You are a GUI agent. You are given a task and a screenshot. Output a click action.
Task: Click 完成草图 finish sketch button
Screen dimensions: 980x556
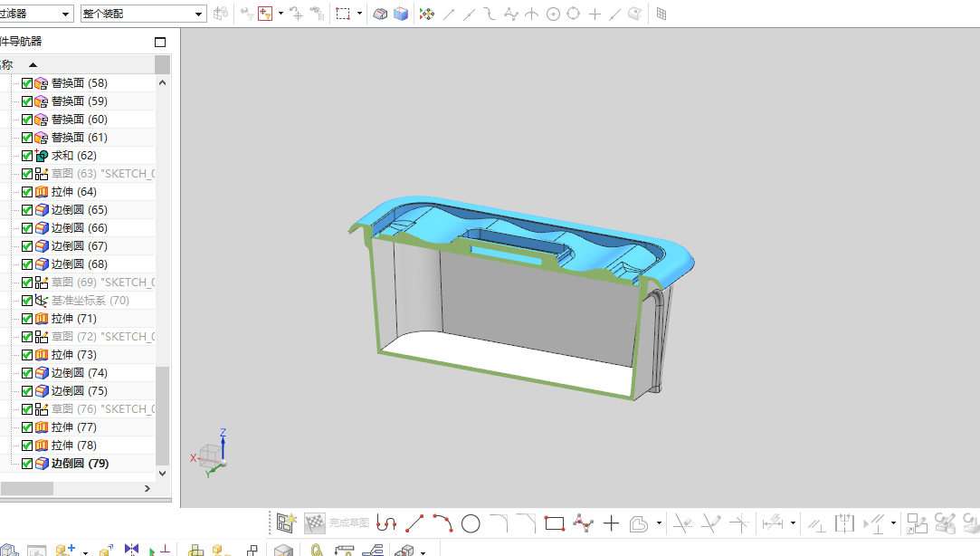click(348, 522)
